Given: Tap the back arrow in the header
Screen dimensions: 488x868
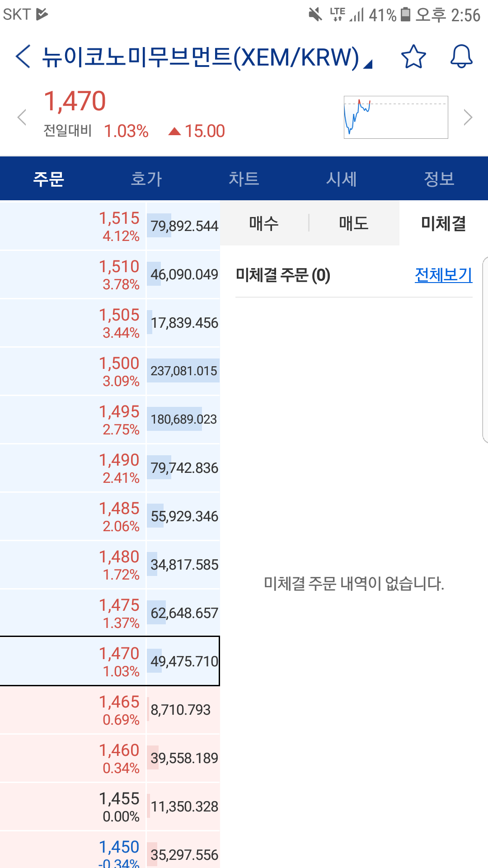Looking at the screenshot, I should pos(23,57).
